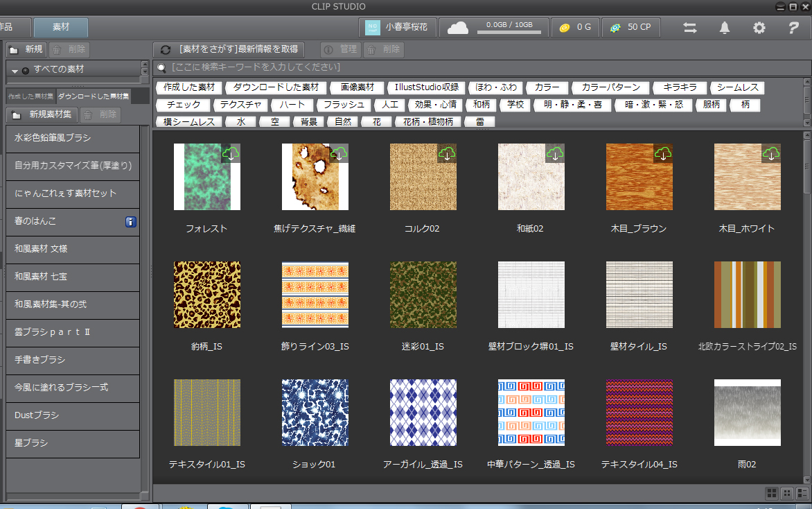Switch to the 作成した素材集 tab
Image resolution: width=812 pixels, height=509 pixels.
30,96
